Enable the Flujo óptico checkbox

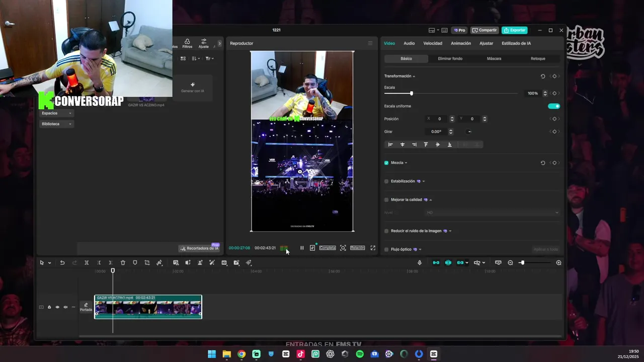[386, 249]
